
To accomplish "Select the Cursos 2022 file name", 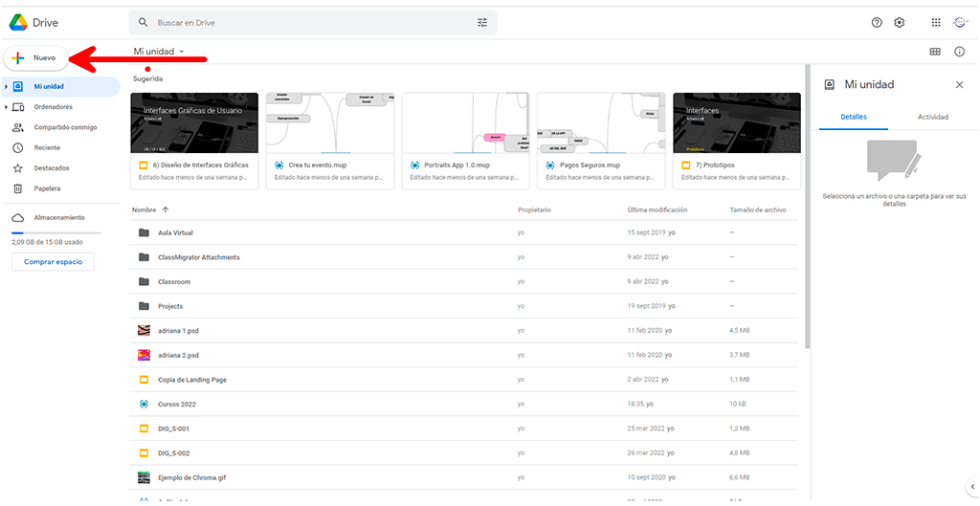I will pos(177,405).
